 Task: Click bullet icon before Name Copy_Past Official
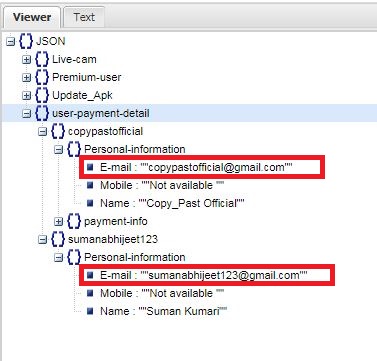point(90,203)
